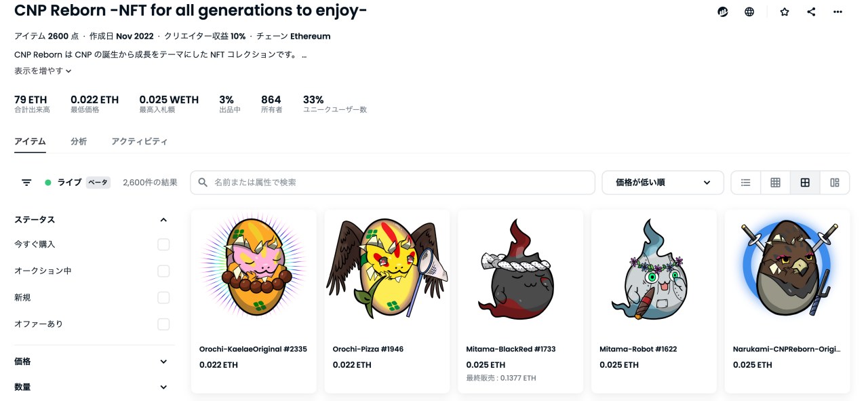This screenshot has height=401, width=868.
Task: Toggle the filter panel icon
Action: (26, 183)
